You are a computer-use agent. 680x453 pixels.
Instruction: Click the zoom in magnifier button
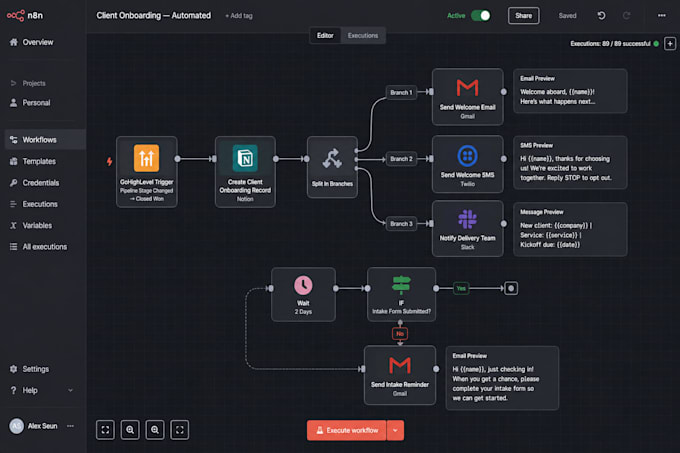(130, 430)
